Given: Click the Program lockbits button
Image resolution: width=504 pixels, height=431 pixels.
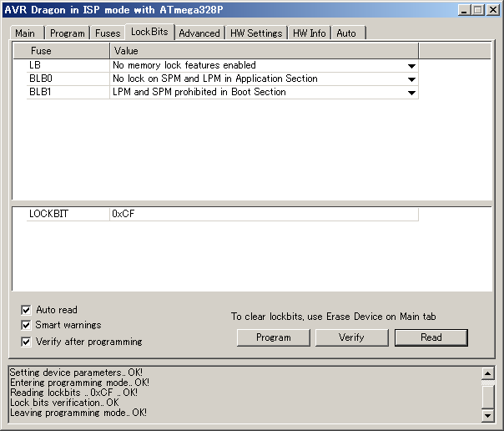Looking at the screenshot, I should click(x=274, y=337).
